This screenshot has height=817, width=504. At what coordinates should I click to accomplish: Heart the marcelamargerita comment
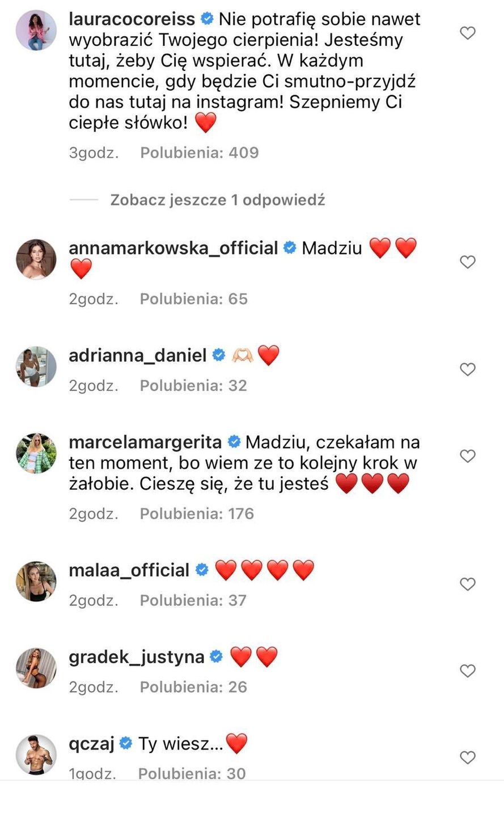click(x=467, y=456)
